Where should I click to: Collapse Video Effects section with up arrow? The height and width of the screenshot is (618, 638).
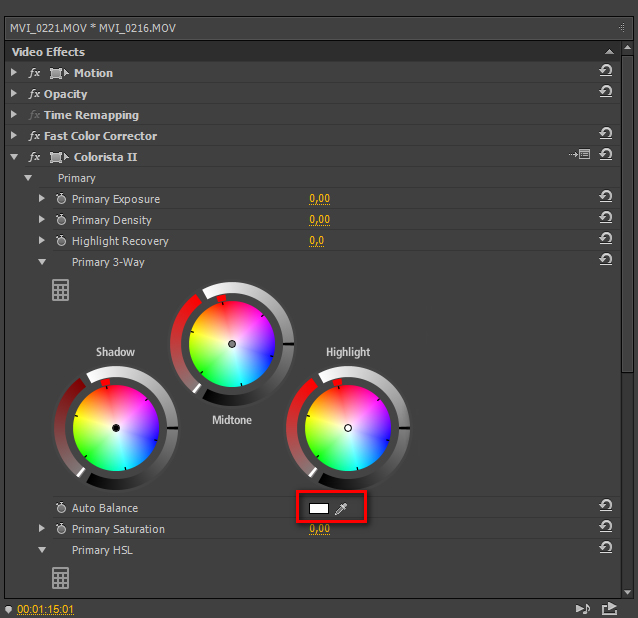[x=609, y=52]
